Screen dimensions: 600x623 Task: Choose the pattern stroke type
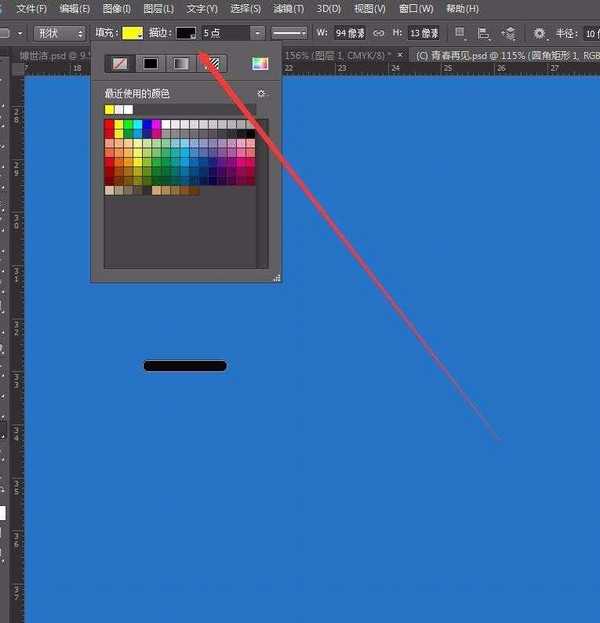point(212,64)
